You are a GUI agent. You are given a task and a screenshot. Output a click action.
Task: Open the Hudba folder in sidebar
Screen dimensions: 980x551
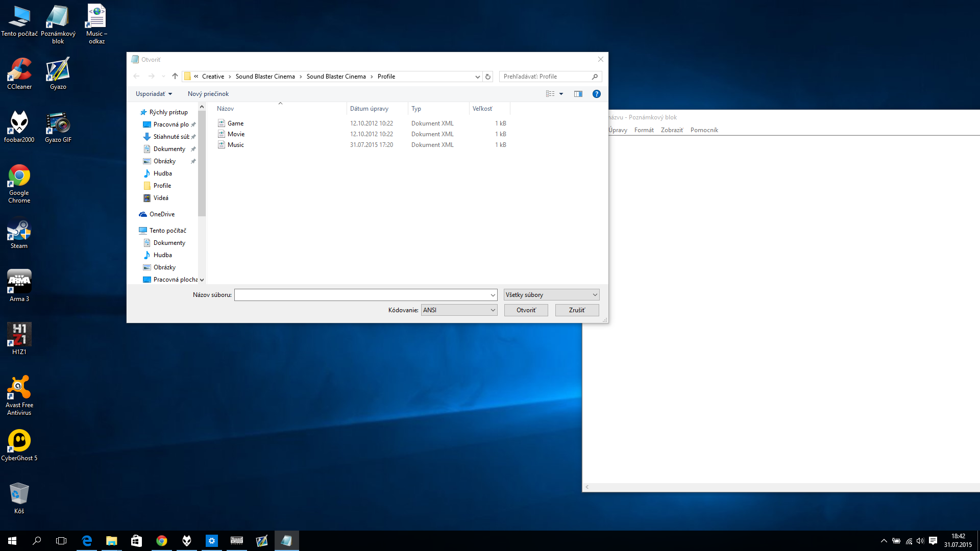point(162,173)
